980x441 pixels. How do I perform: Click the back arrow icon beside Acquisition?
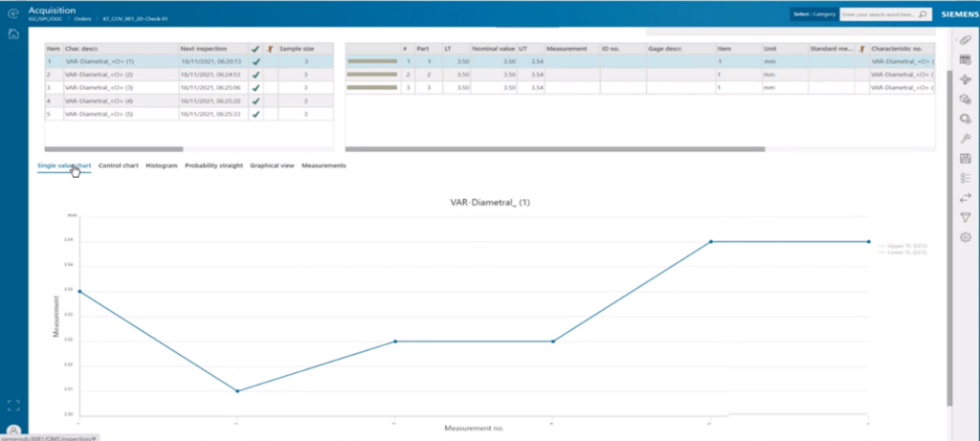click(13, 13)
